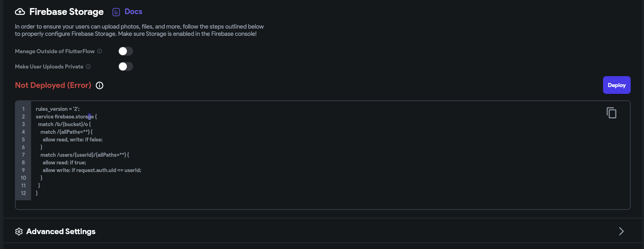Click the cloud upload icon beside Firebase Storage
The width and height of the screenshot is (644, 249).
(x=20, y=12)
